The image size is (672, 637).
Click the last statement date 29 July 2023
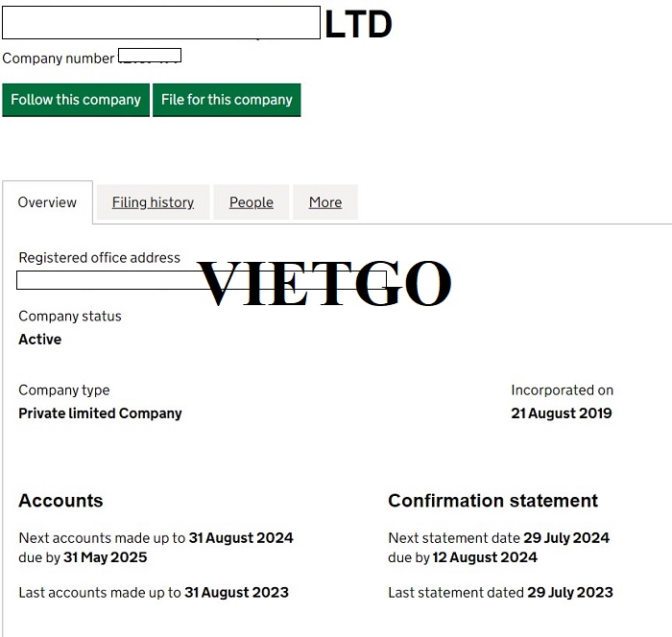pos(570,593)
